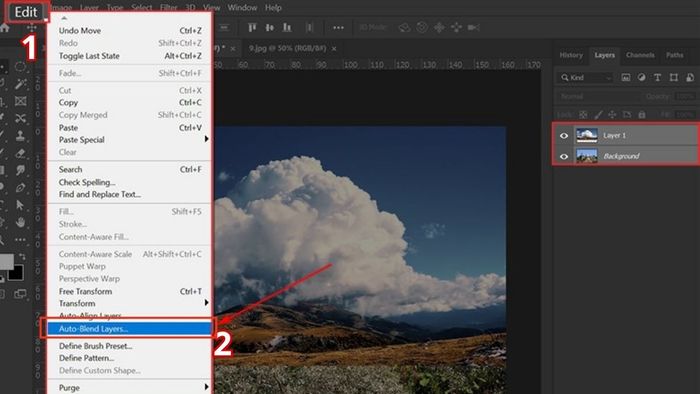Image resolution: width=700 pixels, height=394 pixels.
Task: Select the Elliptical Marquee tool
Action: pos(20,67)
